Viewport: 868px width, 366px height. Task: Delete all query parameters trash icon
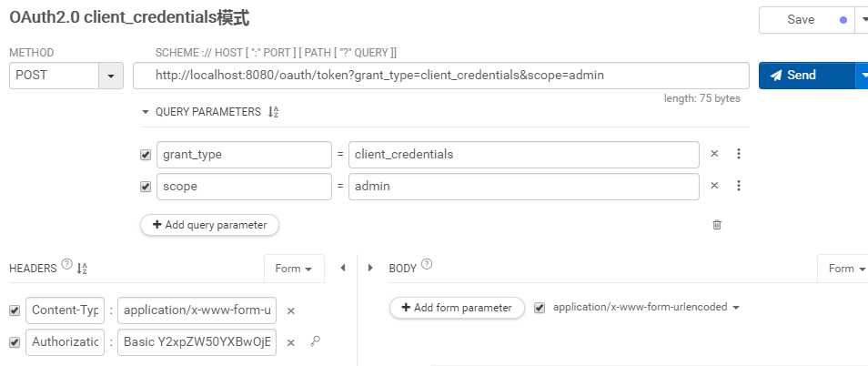[x=717, y=224]
